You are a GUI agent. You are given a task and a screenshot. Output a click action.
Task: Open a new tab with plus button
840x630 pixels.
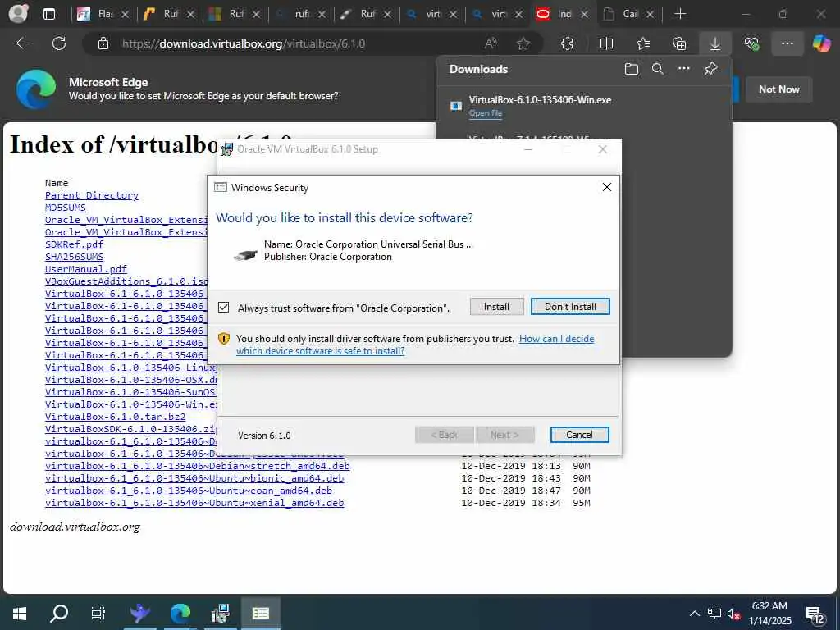pos(680,14)
